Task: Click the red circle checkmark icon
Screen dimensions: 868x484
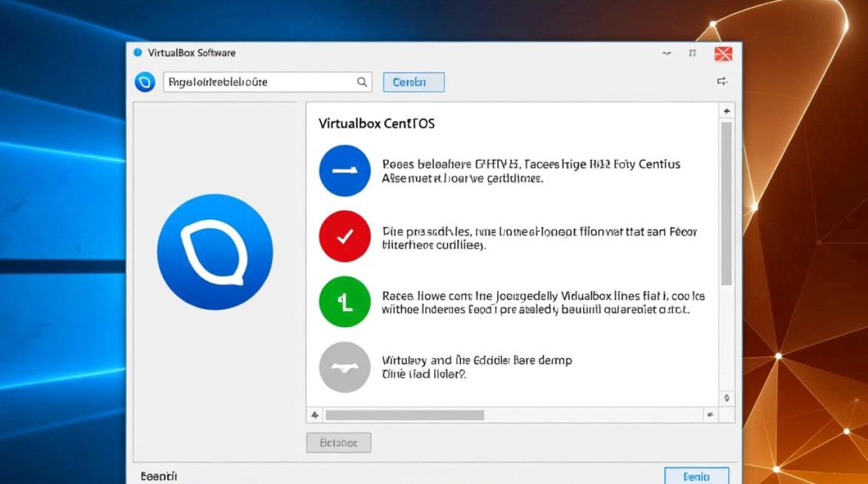Action: tap(345, 236)
